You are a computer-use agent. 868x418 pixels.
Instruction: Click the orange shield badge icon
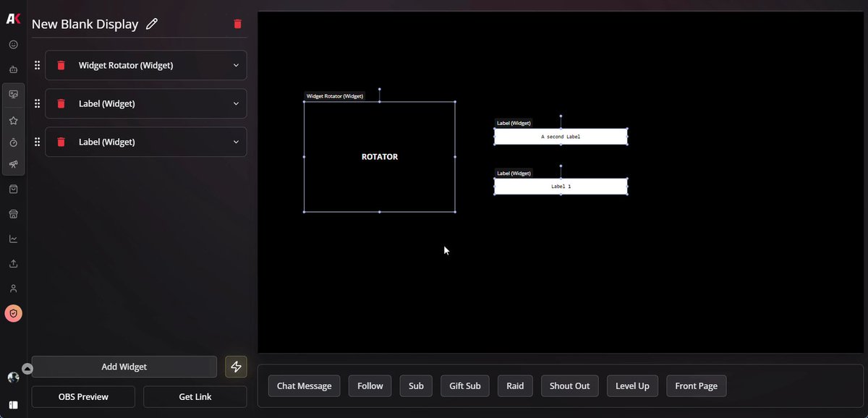[13, 313]
